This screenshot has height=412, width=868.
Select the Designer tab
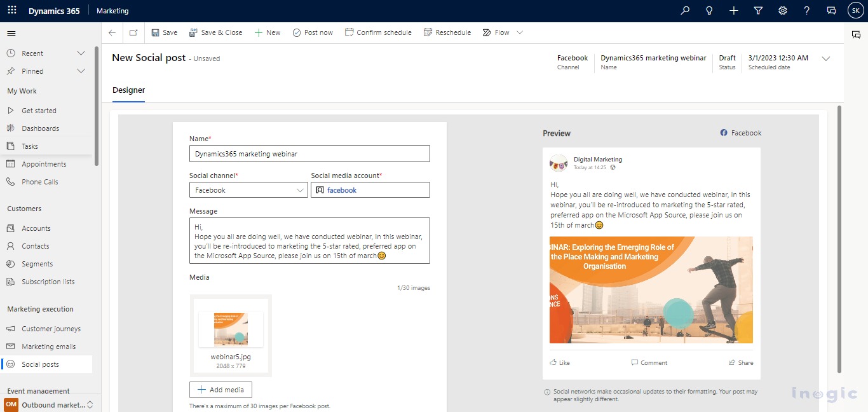coord(129,90)
